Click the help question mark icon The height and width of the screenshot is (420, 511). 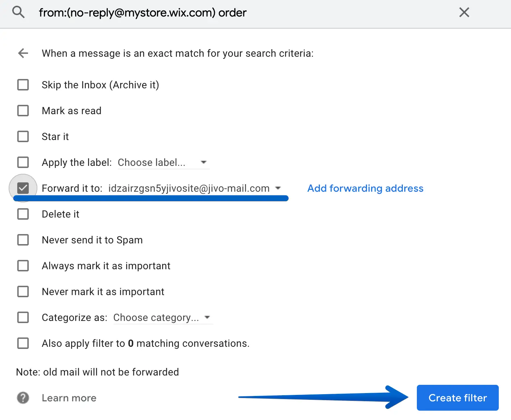click(x=23, y=398)
